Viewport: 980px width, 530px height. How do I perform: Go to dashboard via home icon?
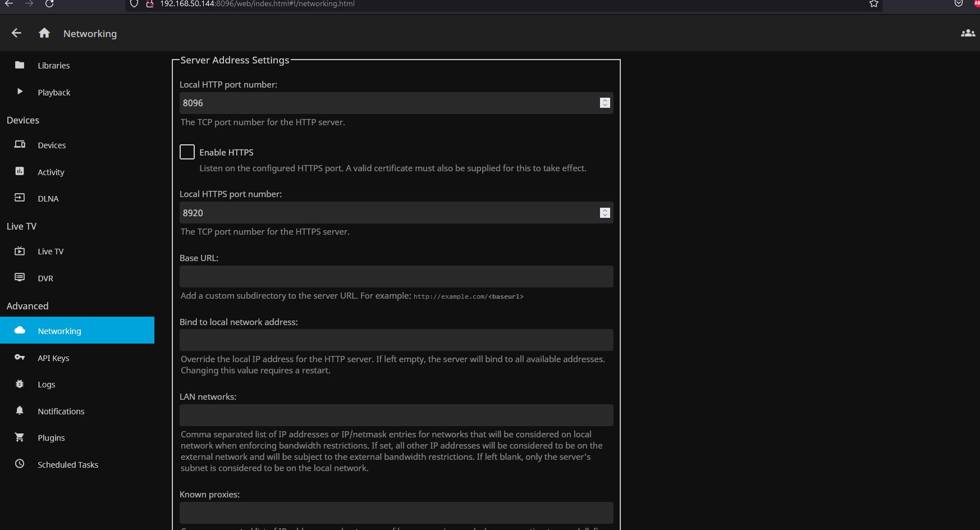(44, 33)
